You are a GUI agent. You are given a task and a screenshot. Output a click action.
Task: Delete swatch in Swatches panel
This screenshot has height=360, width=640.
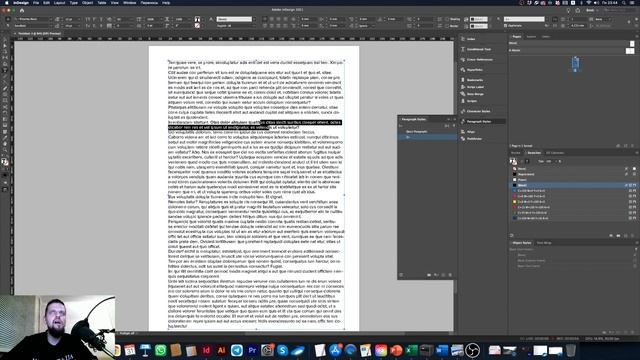click(x=633, y=236)
